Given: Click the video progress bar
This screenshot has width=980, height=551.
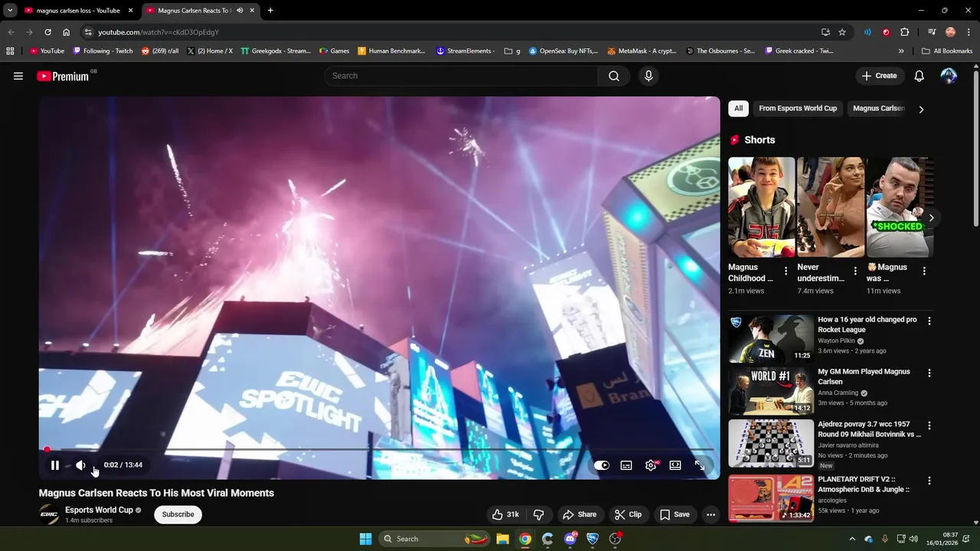Looking at the screenshot, I should coord(380,450).
